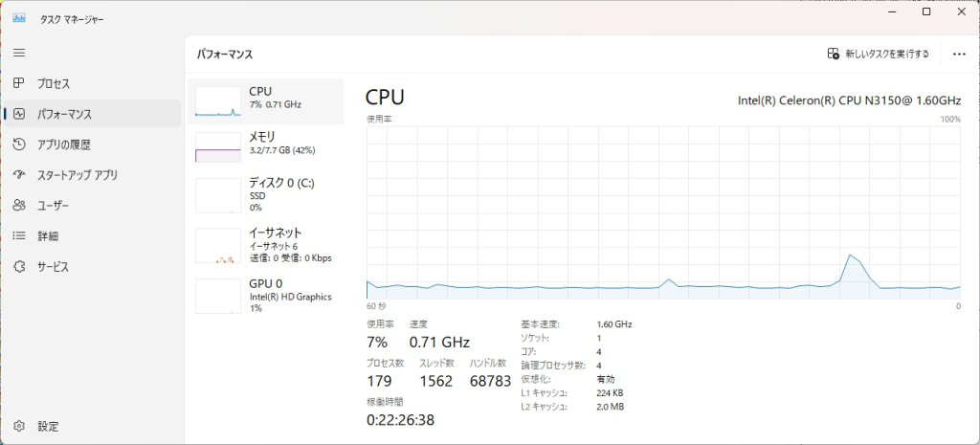Open the アプリの履歴 clock icon
The width and height of the screenshot is (980, 445).
pyautogui.click(x=19, y=145)
